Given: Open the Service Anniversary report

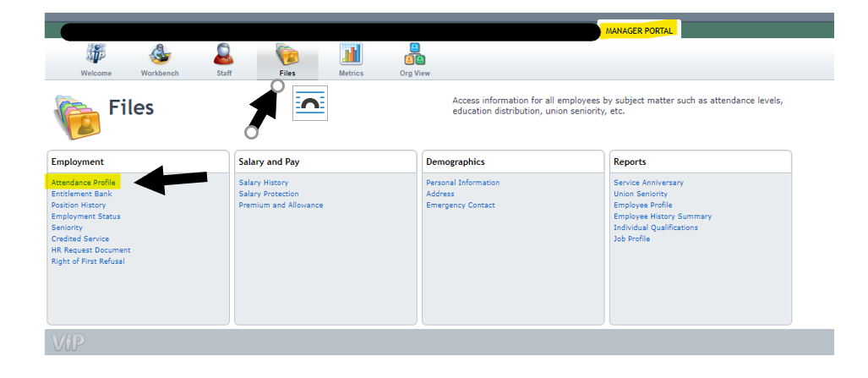Looking at the screenshot, I should click(648, 183).
